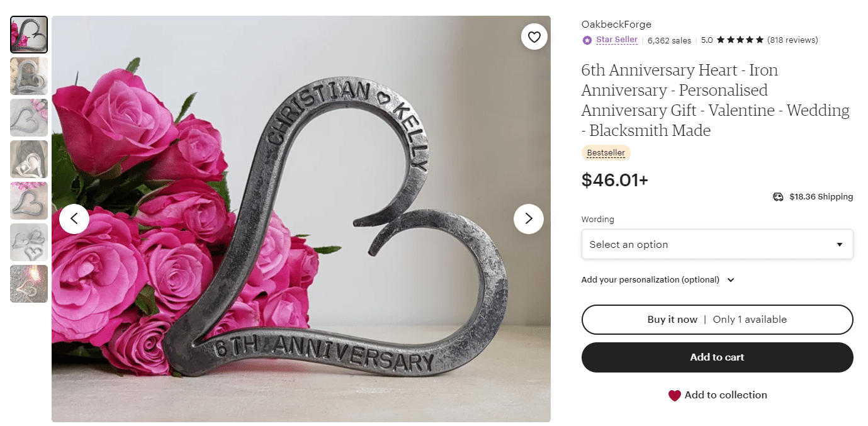Open the Star Seller link
Viewport: 868px width, 426px height.
coord(617,40)
